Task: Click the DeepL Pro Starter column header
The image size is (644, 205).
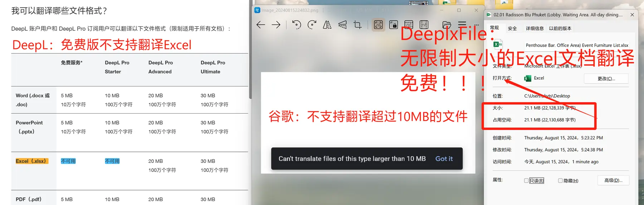Action: pyautogui.click(x=117, y=67)
